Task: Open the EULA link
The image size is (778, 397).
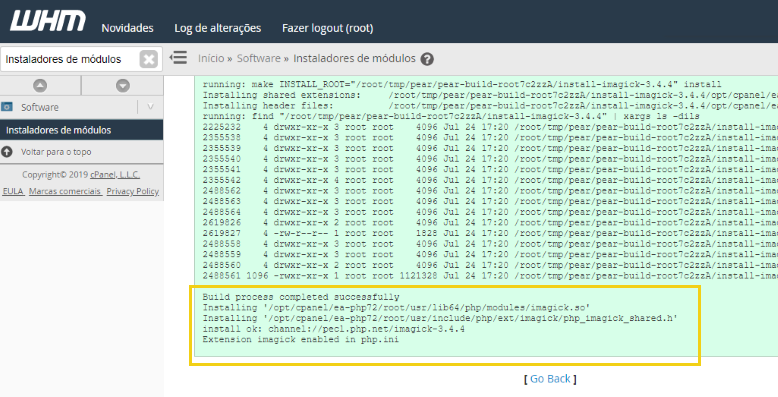Action: click(x=13, y=191)
